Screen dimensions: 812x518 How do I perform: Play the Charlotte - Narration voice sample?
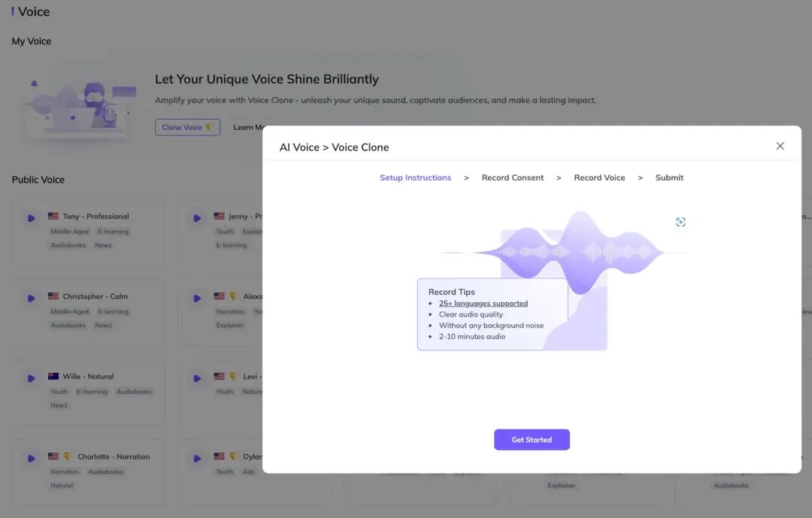point(31,459)
